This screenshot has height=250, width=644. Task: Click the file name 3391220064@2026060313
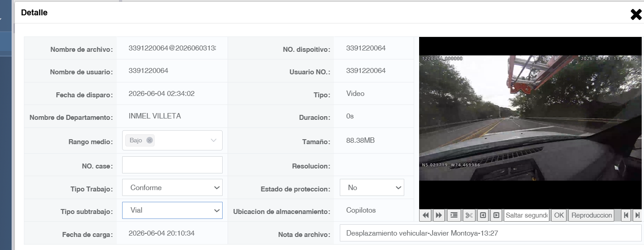click(172, 48)
